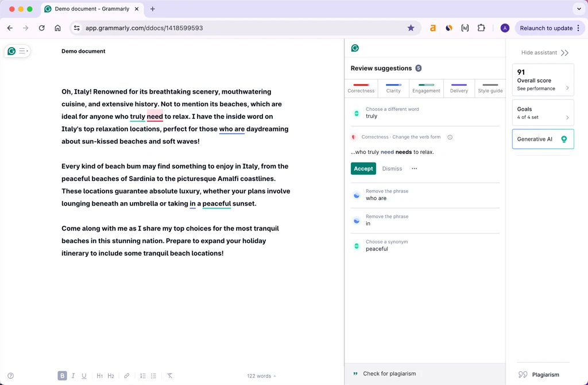
Task: Click the Grammarly logo in assistant panel
Action: [355, 48]
